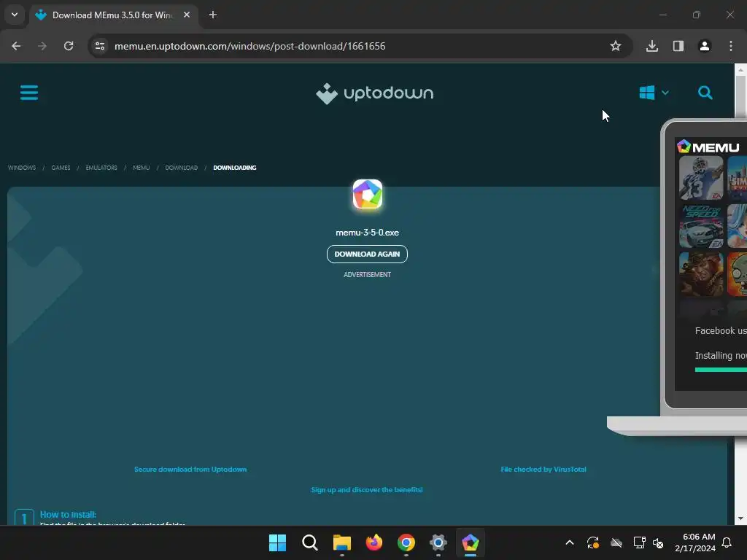The width and height of the screenshot is (747, 560).
Task: Click the address bar URL
Action: [x=249, y=46]
